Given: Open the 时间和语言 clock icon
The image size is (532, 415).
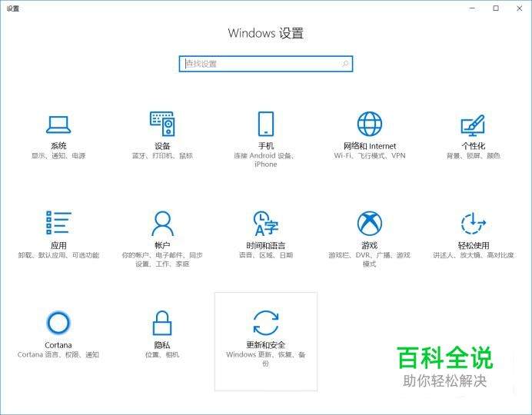Looking at the screenshot, I should pos(266,223).
